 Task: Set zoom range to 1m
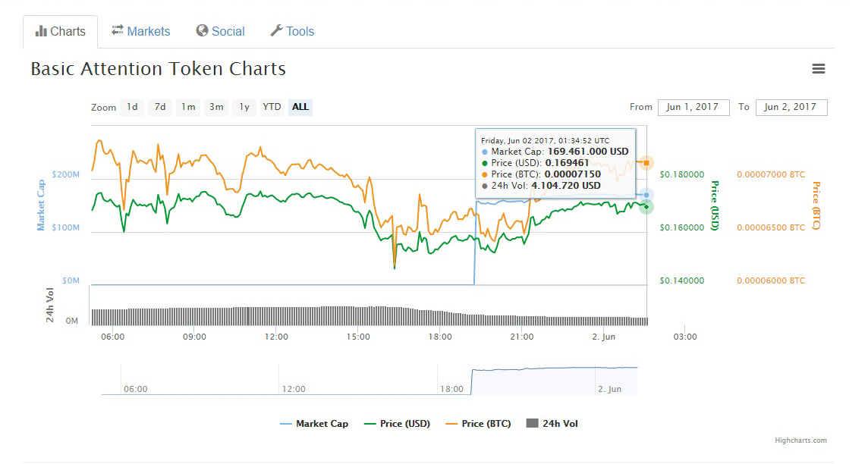tap(188, 107)
